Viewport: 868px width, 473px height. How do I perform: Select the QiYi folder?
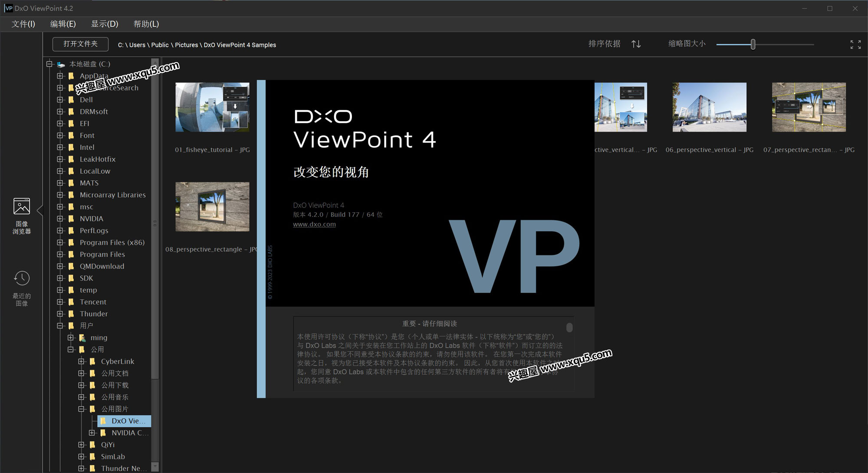(x=108, y=445)
